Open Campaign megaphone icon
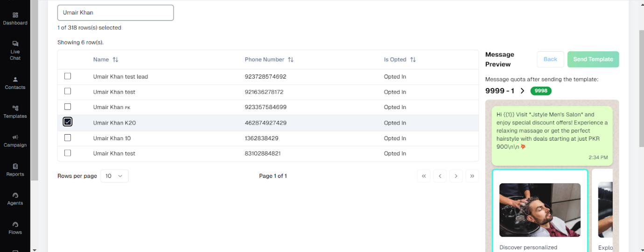Viewport: 644px width, 252px height. click(x=15, y=137)
